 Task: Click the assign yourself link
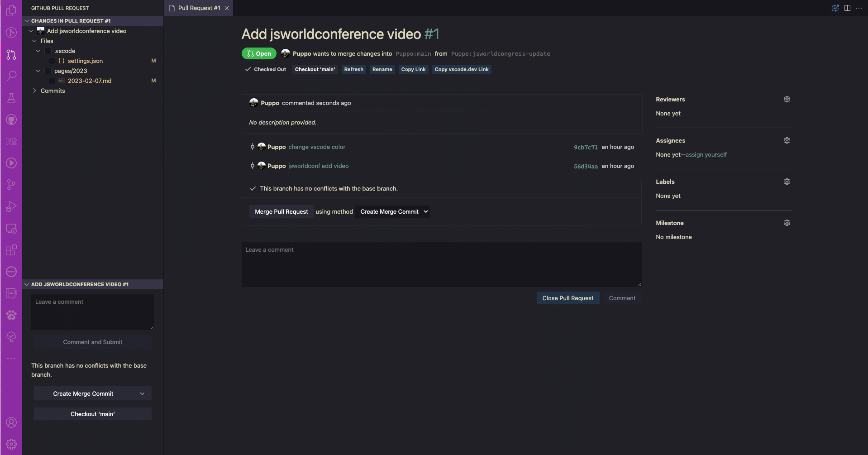[706, 154]
